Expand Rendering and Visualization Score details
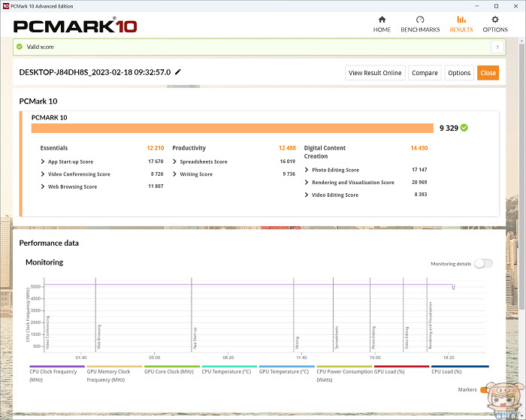Viewport: 526px width, 420px height. [x=307, y=182]
